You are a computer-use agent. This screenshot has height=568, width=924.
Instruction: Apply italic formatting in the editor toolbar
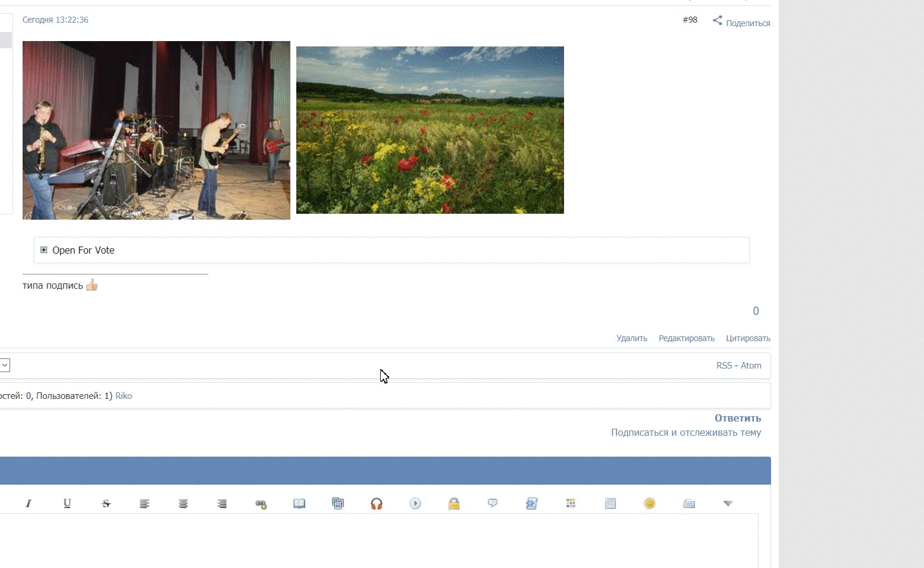28,504
